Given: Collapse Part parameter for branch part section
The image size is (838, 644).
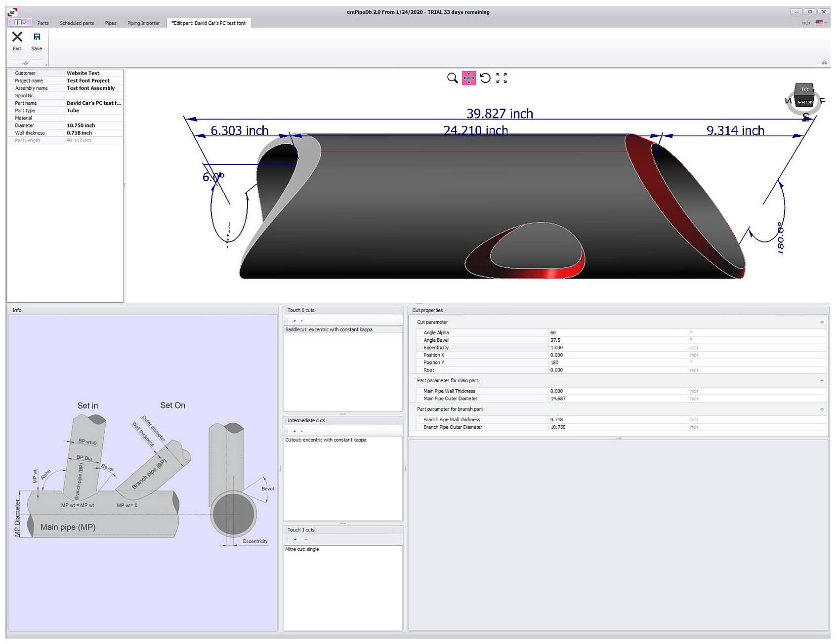Looking at the screenshot, I should click(822, 409).
